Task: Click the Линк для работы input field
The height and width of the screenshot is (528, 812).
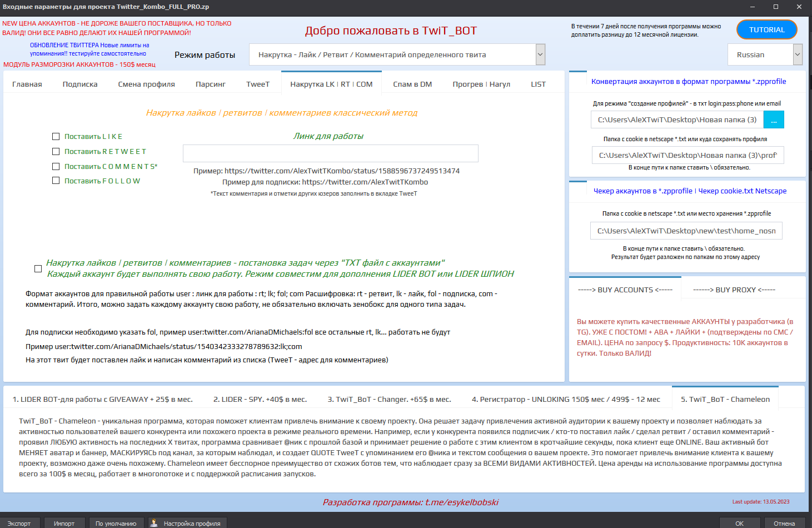Action: (x=331, y=153)
